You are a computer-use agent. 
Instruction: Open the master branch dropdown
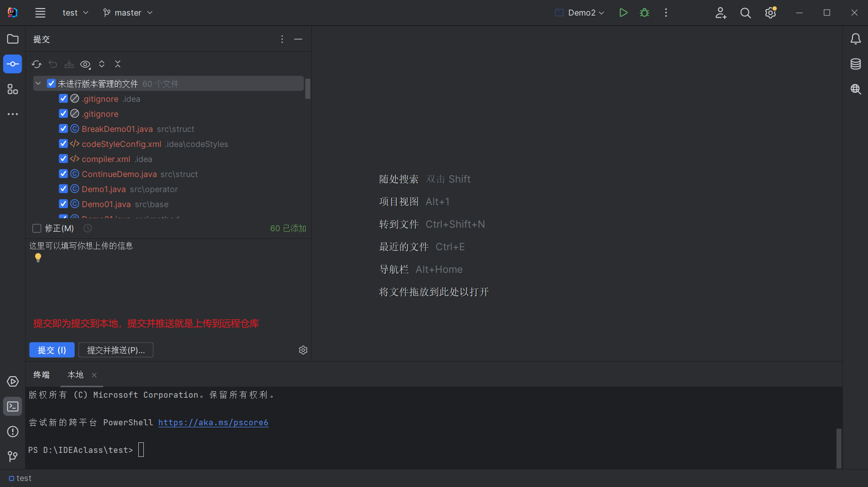click(128, 13)
